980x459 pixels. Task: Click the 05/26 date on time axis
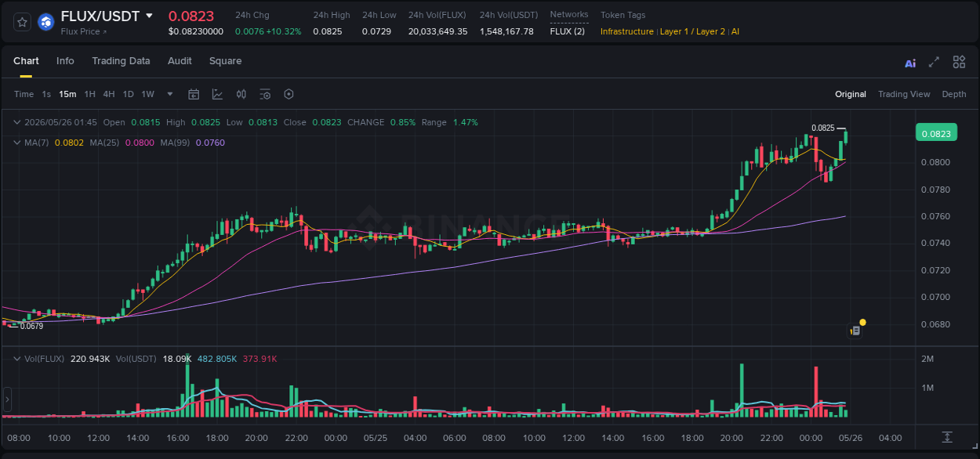pyautogui.click(x=851, y=438)
